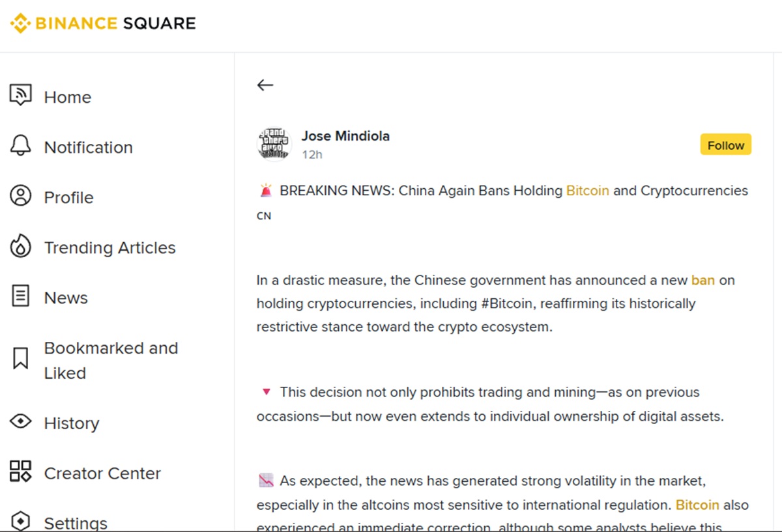Click the '12h' post timestamp
The width and height of the screenshot is (782, 532).
[x=312, y=154]
